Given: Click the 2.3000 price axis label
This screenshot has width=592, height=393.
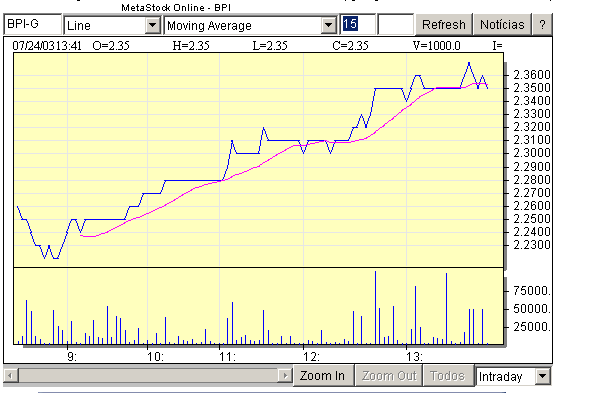Looking at the screenshot, I should [x=532, y=153].
